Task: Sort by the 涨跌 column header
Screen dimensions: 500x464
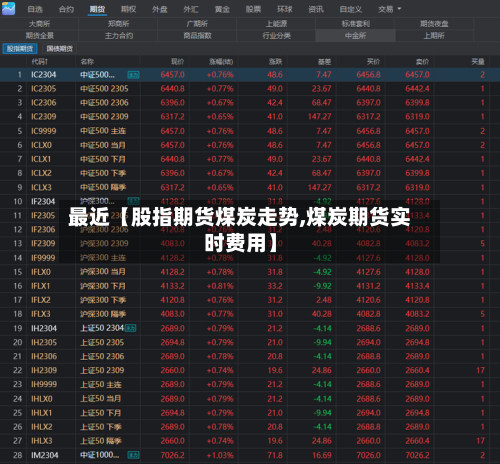Action: click(x=275, y=62)
